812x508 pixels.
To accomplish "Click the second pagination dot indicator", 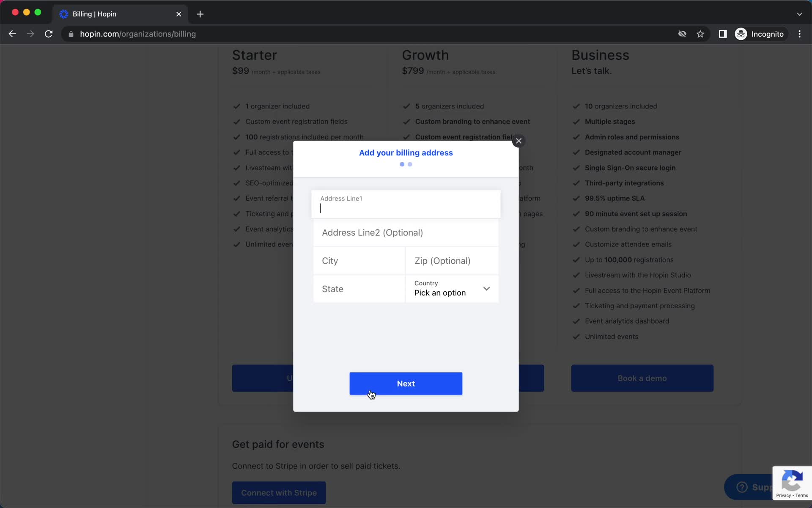I will coord(410,164).
